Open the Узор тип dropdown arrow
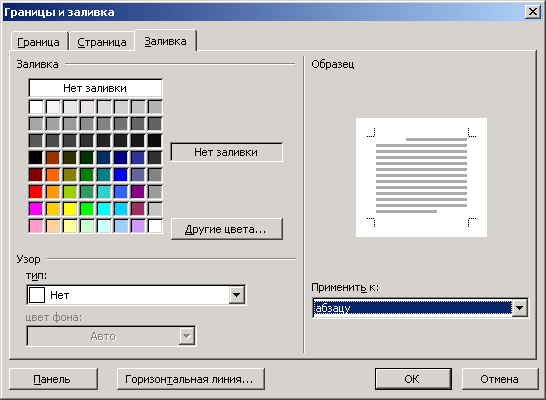 pyautogui.click(x=236, y=295)
